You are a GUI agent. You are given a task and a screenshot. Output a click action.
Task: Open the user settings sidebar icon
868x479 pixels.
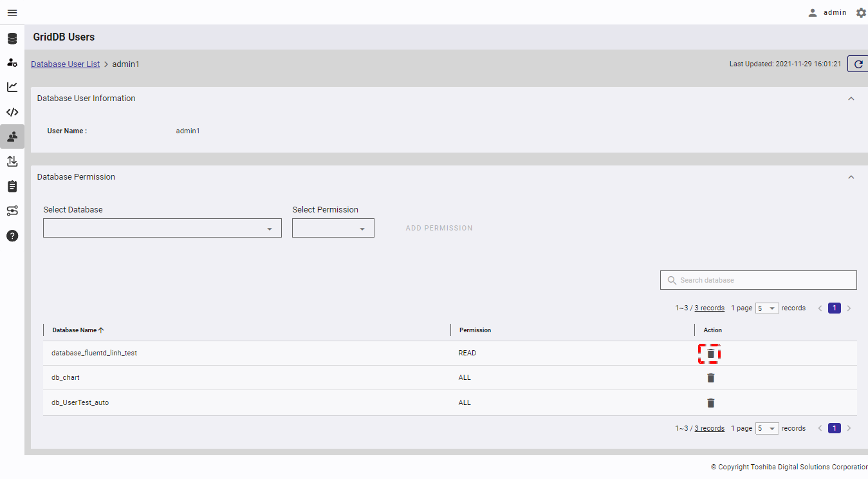(12, 62)
